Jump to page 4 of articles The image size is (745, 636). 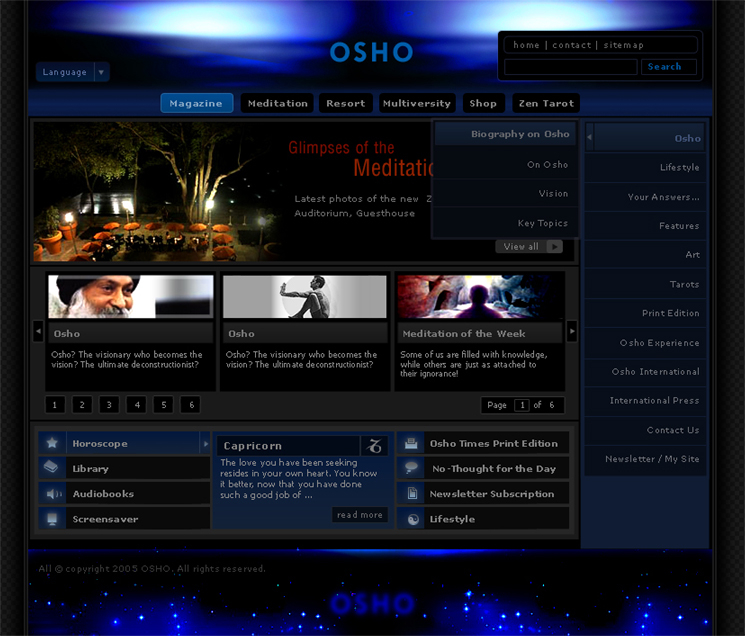pos(136,405)
